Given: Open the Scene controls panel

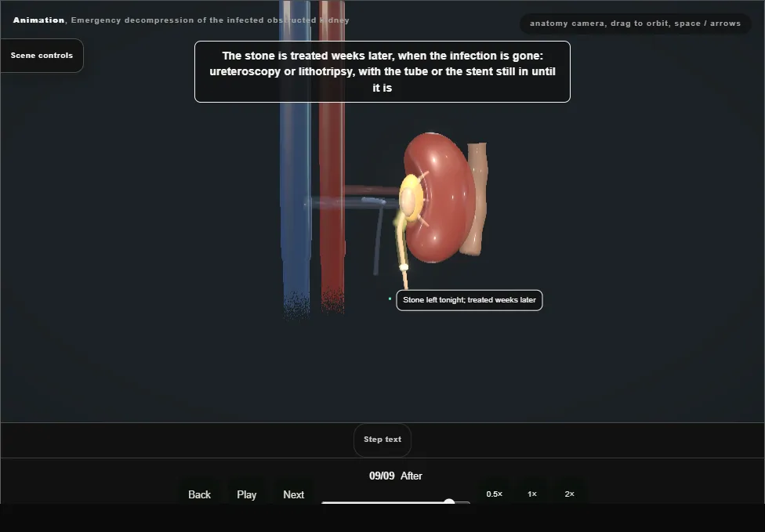Looking at the screenshot, I should (x=42, y=56).
